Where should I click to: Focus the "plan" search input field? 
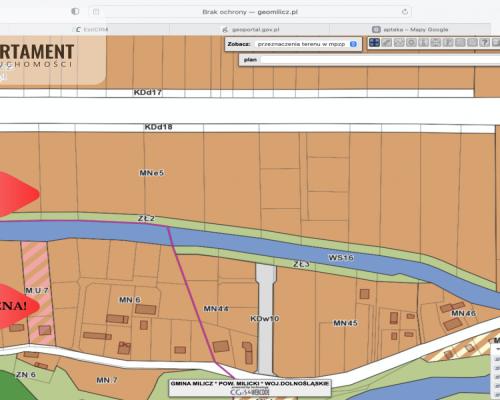click(380, 60)
